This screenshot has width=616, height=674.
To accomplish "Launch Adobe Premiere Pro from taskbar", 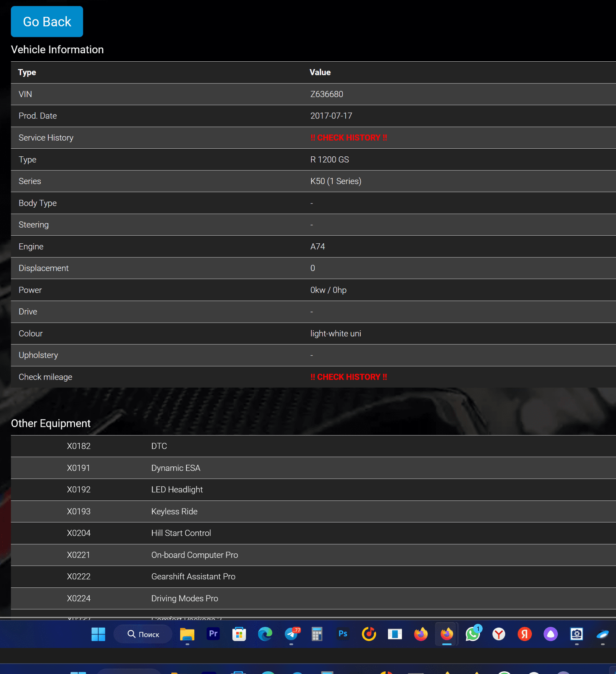I will click(x=213, y=634).
